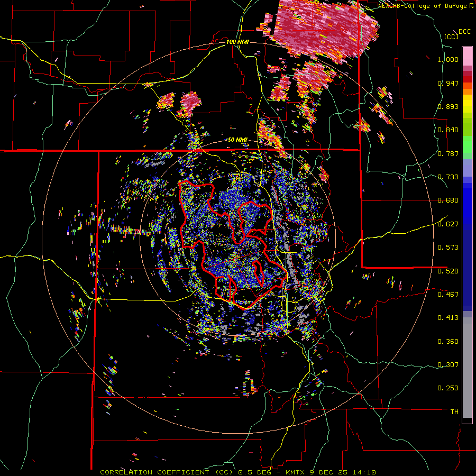The width and height of the screenshot is (476, 476).
Task: Select the 0.947 legend value
Action: coord(448,83)
